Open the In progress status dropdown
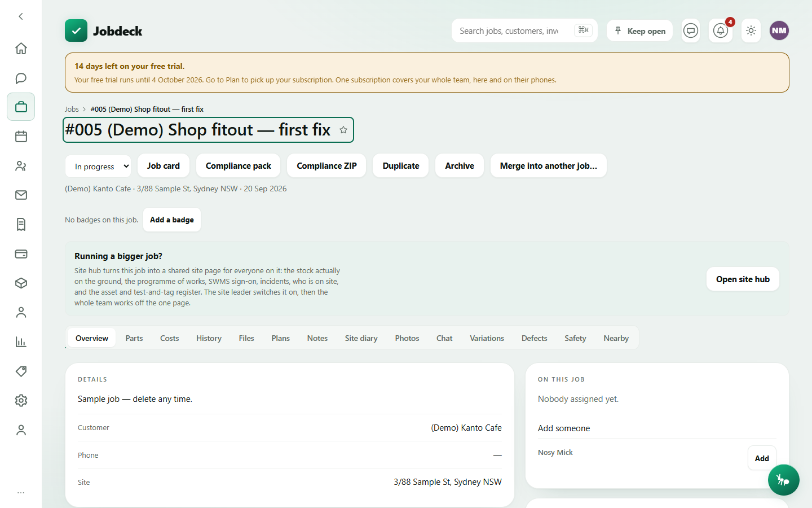 (x=98, y=166)
